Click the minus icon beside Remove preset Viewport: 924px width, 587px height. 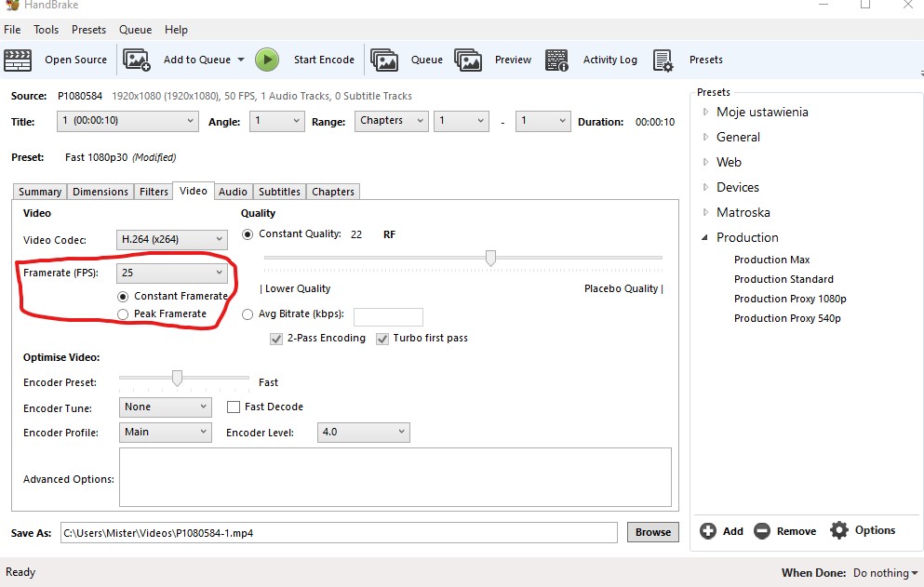click(762, 531)
